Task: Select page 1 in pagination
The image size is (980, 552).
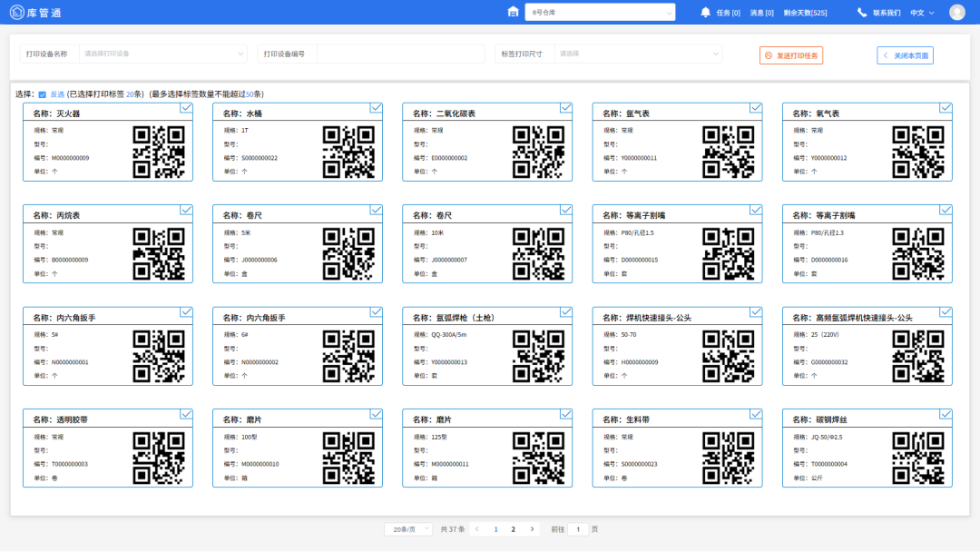Action: 495,529
